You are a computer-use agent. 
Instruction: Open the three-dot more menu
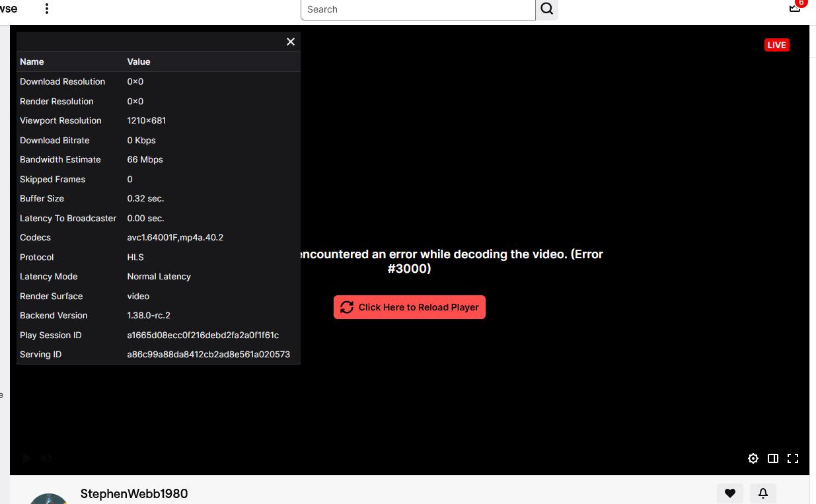click(x=47, y=9)
